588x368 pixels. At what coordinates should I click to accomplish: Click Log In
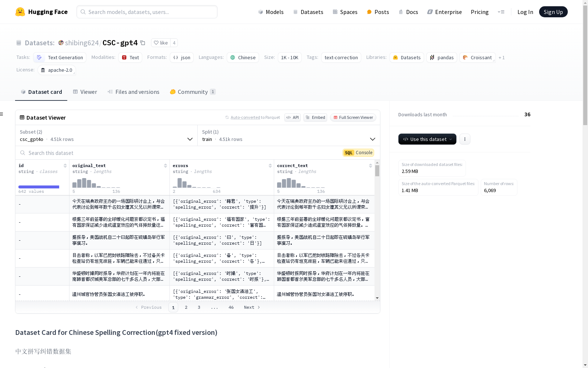[525, 12]
